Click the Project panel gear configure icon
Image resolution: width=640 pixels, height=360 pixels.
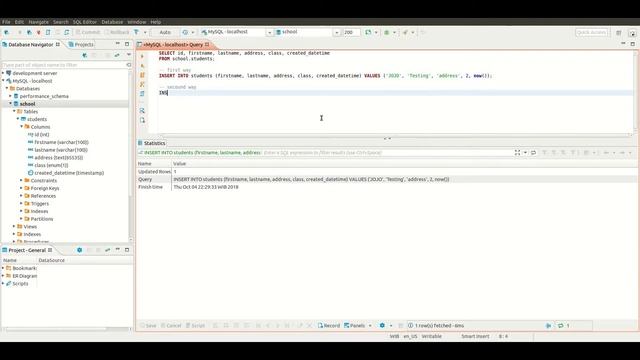[79, 250]
